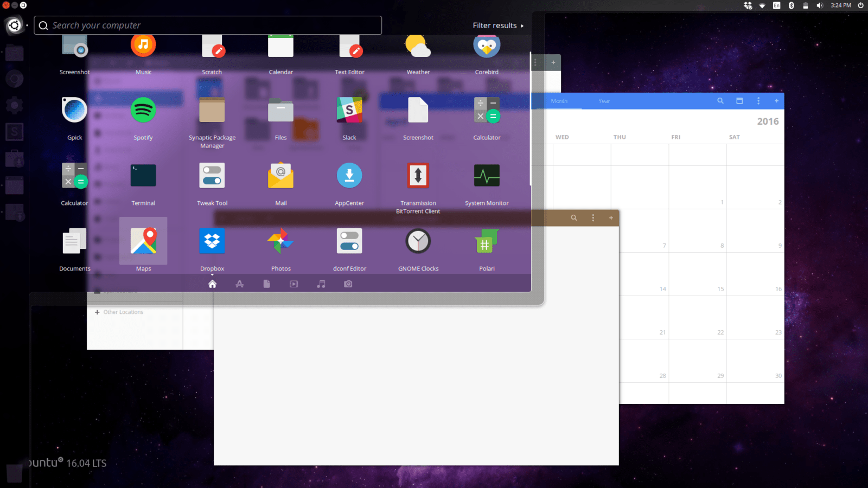
Task: Add a new event with the plus button
Action: (776, 101)
